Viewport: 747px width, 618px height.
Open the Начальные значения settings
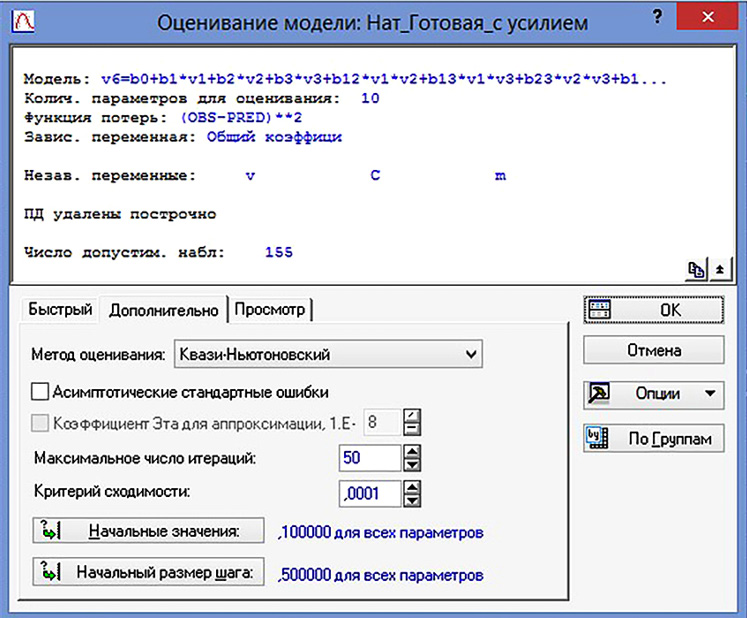[x=148, y=530]
